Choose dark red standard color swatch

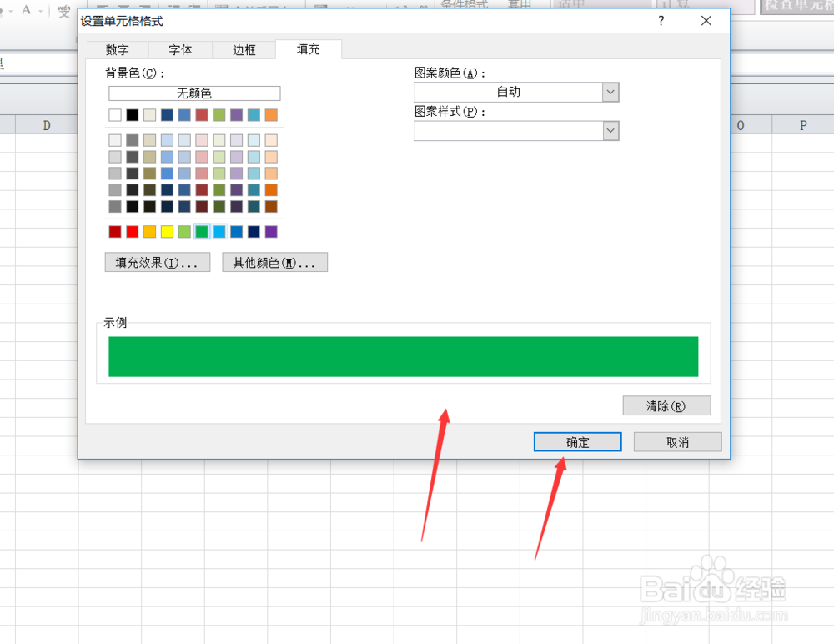[115, 232]
